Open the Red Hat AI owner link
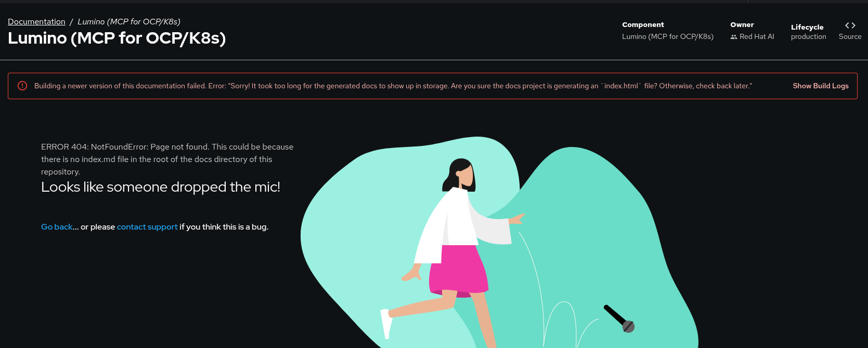Viewport: 868px width, 348px height. point(757,37)
